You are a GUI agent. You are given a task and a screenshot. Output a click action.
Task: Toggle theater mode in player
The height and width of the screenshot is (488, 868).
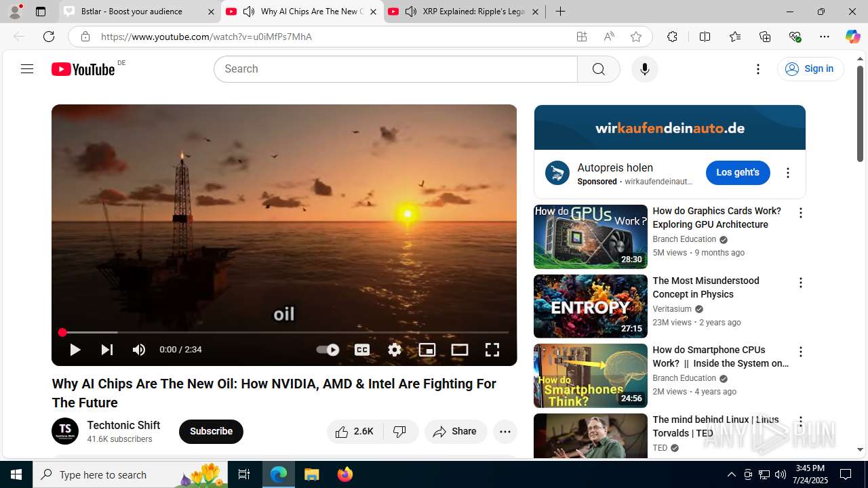[x=460, y=350]
